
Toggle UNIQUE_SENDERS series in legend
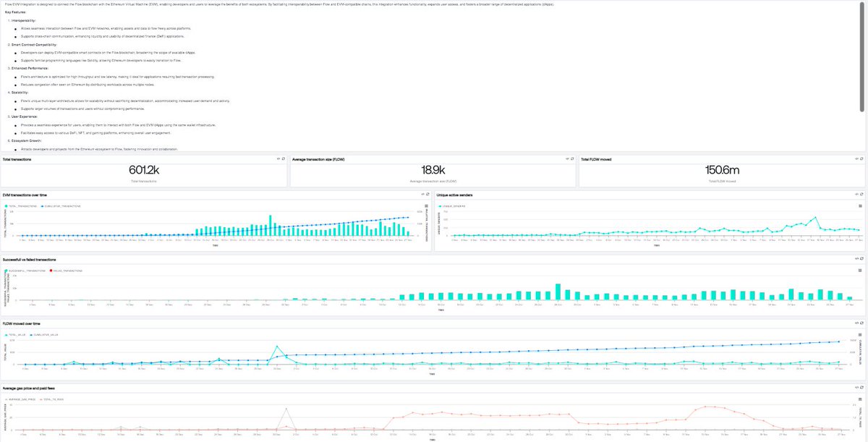point(452,205)
